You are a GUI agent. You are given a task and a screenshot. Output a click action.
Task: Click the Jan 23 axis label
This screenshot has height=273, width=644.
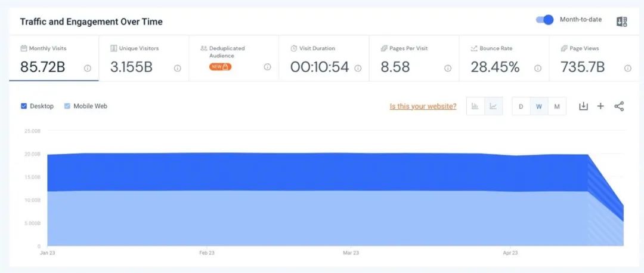point(47,253)
